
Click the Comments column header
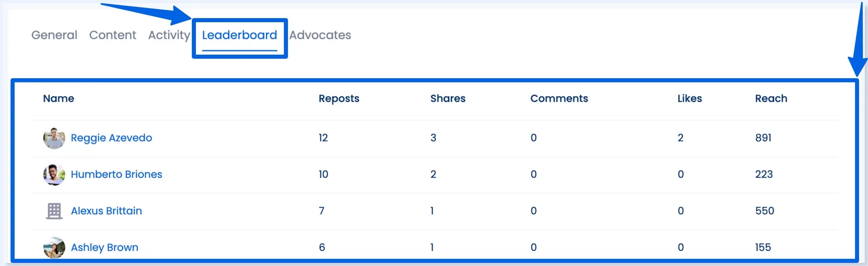pos(559,98)
